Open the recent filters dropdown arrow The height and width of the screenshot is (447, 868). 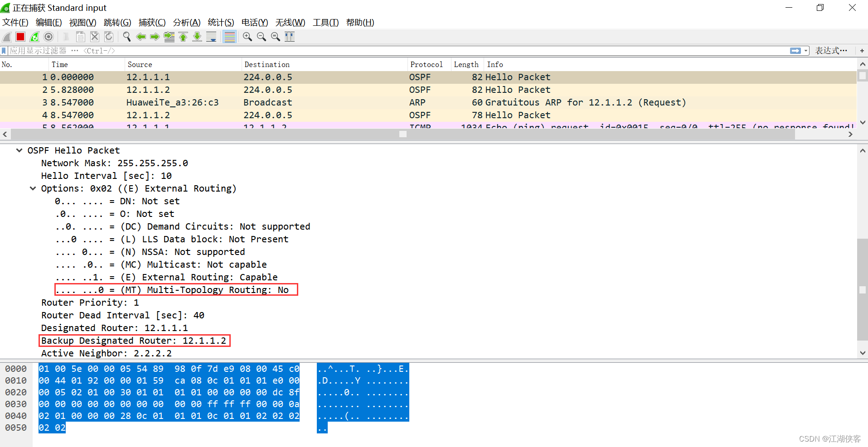coord(806,51)
